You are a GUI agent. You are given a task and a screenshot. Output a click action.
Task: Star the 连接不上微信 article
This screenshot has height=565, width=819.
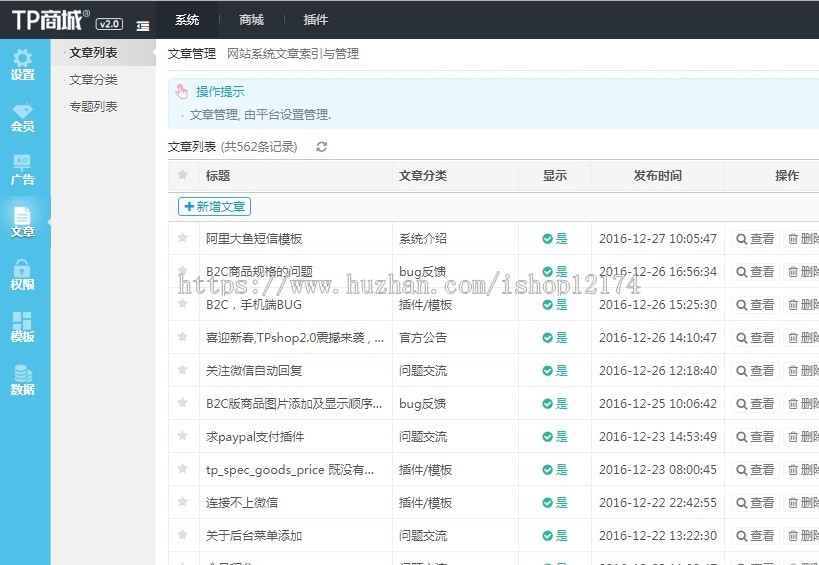[x=182, y=501]
